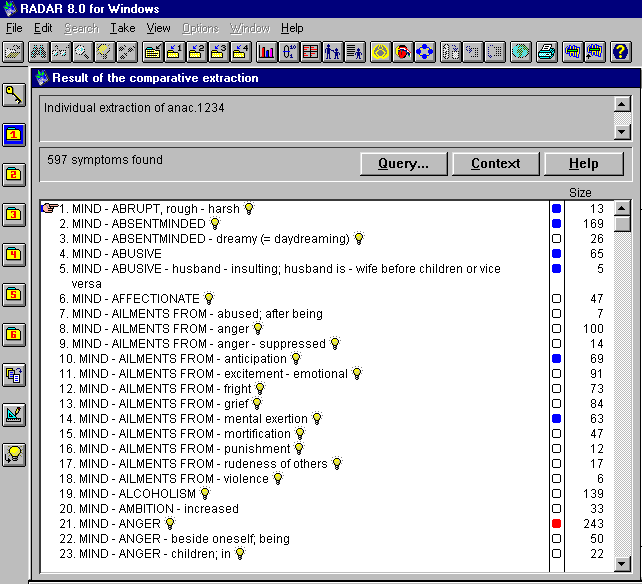Click the bar chart icon in toolbar
The image size is (642, 584).
click(267, 51)
